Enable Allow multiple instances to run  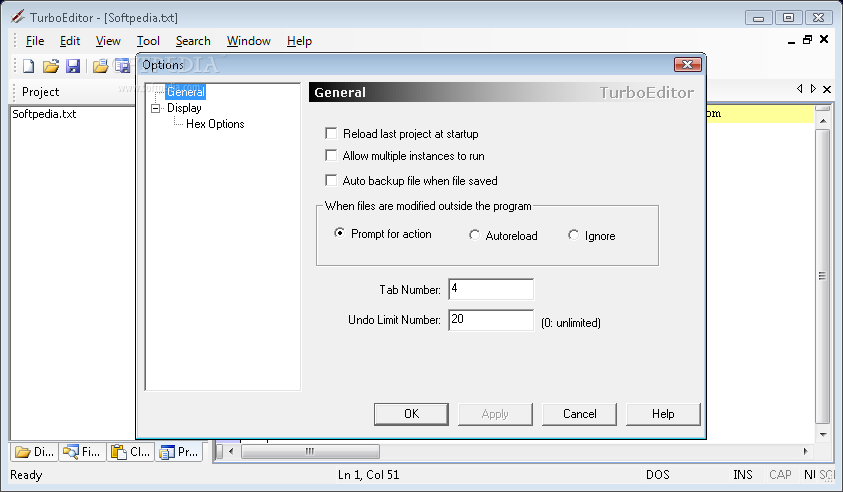[331, 155]
